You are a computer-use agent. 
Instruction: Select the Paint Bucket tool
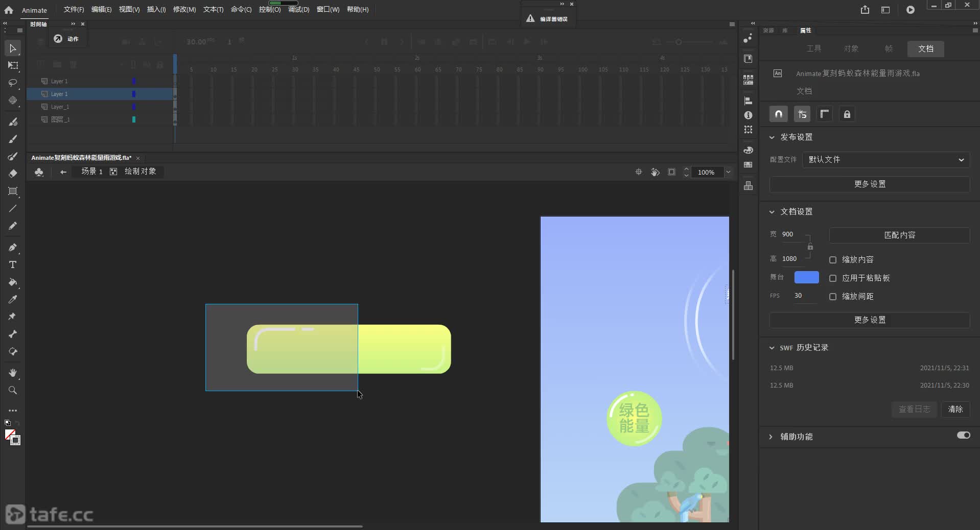(x=13, y=282)
